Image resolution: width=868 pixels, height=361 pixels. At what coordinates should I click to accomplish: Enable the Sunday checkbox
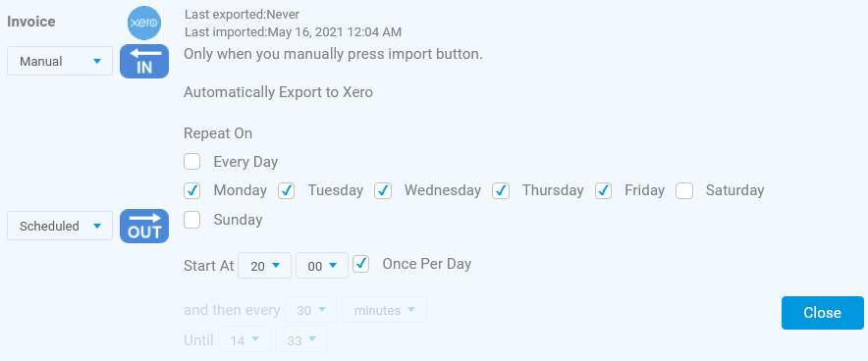point(192,220)
